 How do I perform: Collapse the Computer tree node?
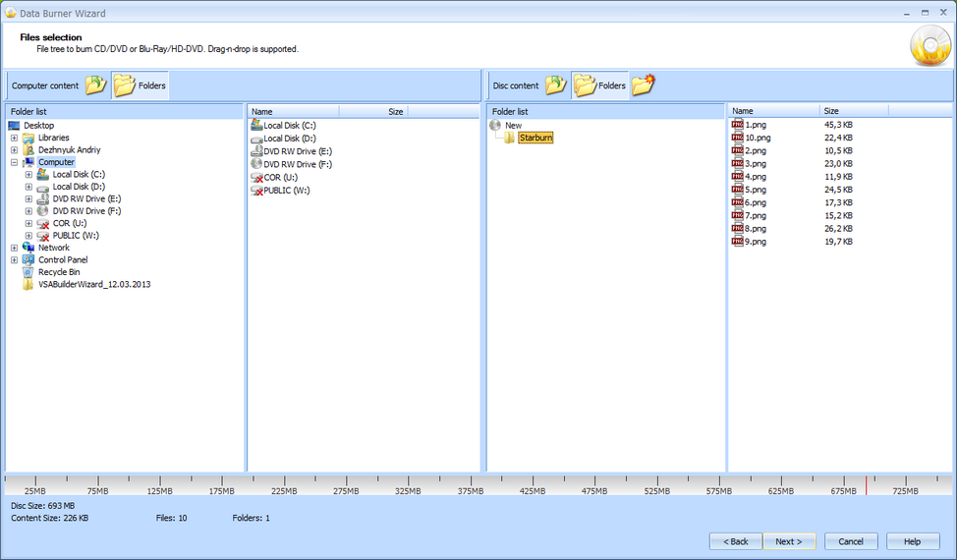click(14, 162)
